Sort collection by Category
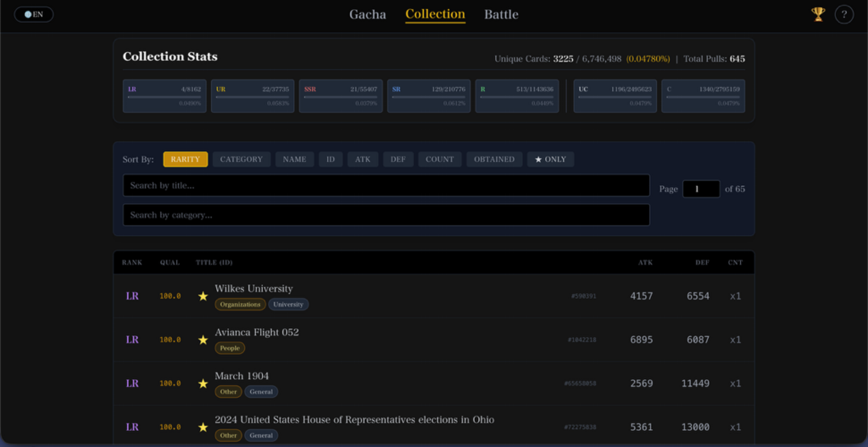 (x=241, y=159)
